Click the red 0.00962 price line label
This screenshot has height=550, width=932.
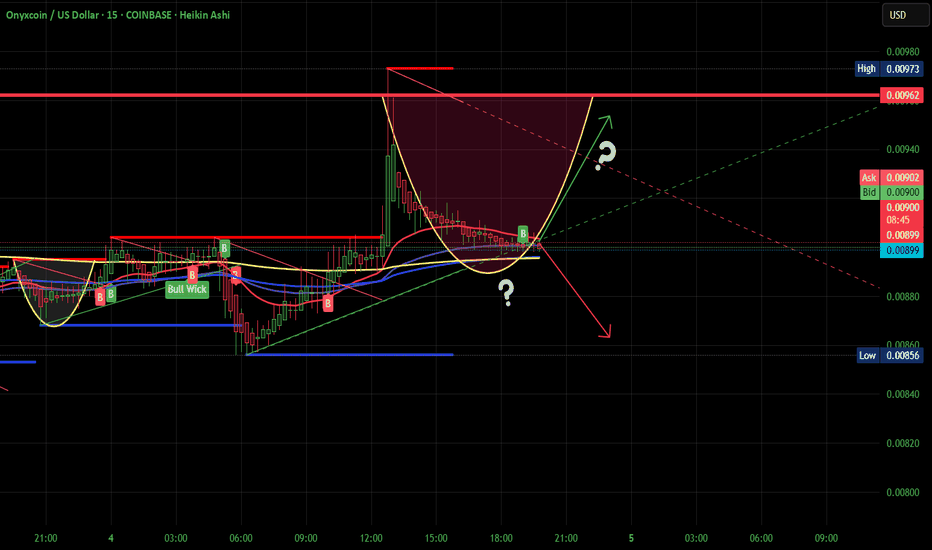pos(902,95)
